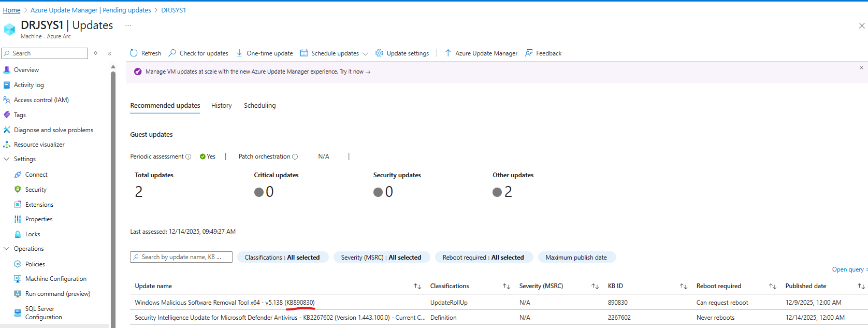Open Resource visualizer
The height and width of the screenshot is (328, 868).
39,145
